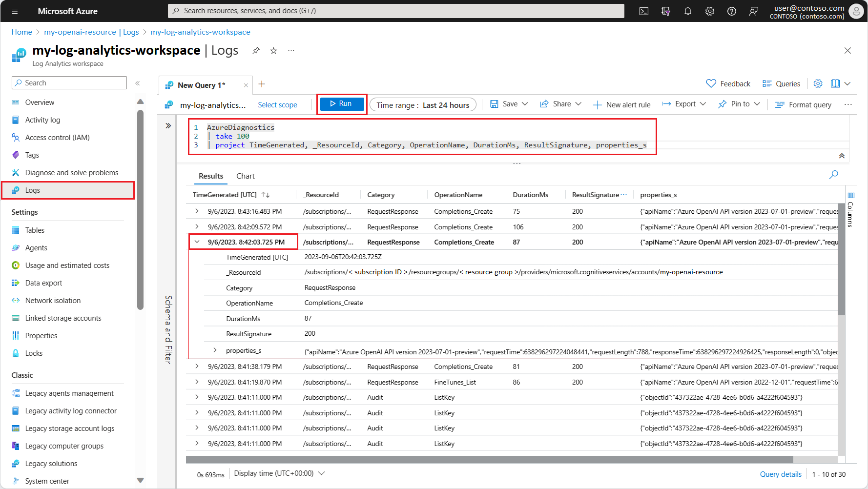This screenshot has width=868, height=489.
Task: Open the Display time dropdown
Action: click(x=279, y=473)
